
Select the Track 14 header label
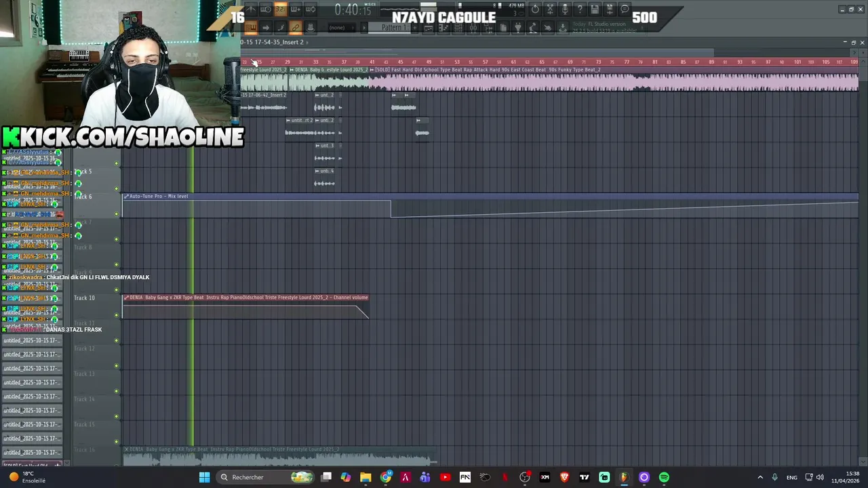(x=84, y=399)
